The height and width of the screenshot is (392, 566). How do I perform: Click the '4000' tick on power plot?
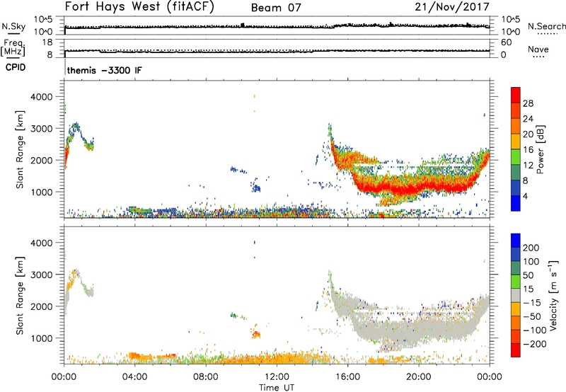42,97
